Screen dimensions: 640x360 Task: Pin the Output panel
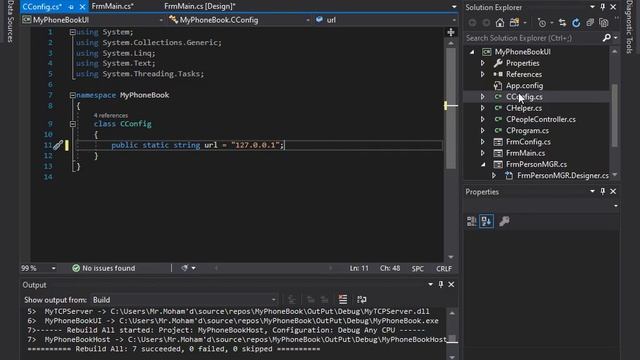(x=441, y=284)
